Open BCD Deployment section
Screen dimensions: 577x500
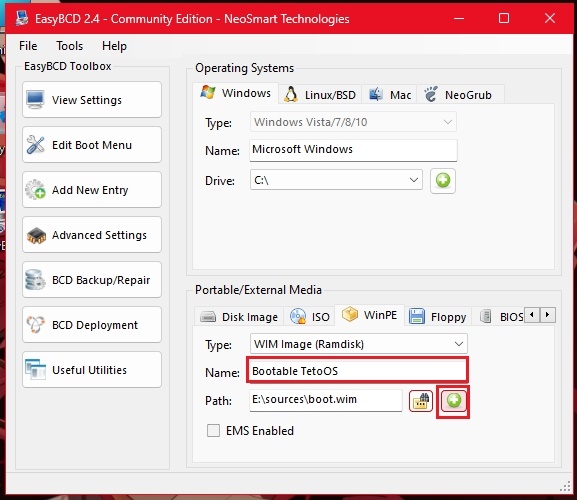tap(92, 325)
